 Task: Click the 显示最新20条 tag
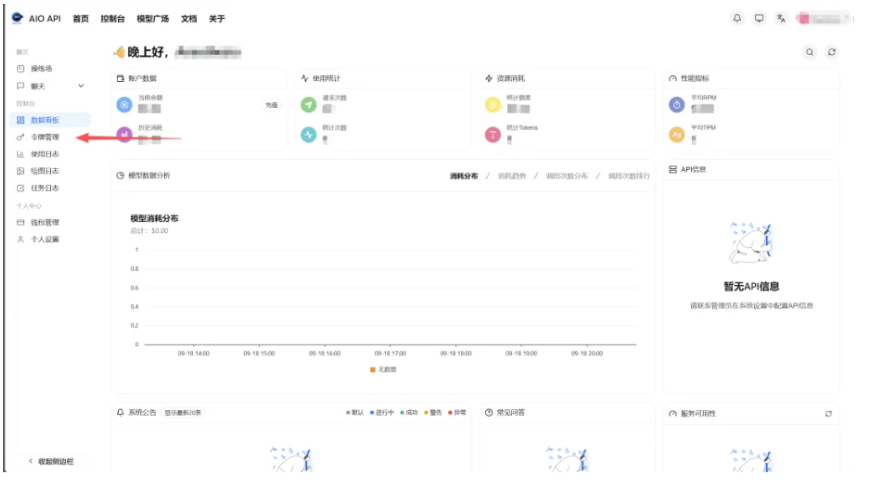pyautogui.click(x=183, y=413)
